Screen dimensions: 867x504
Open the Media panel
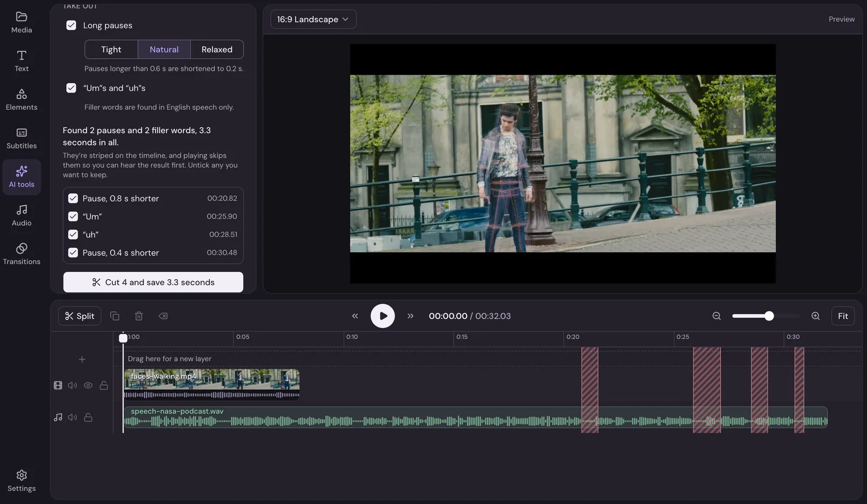(22, 22)
